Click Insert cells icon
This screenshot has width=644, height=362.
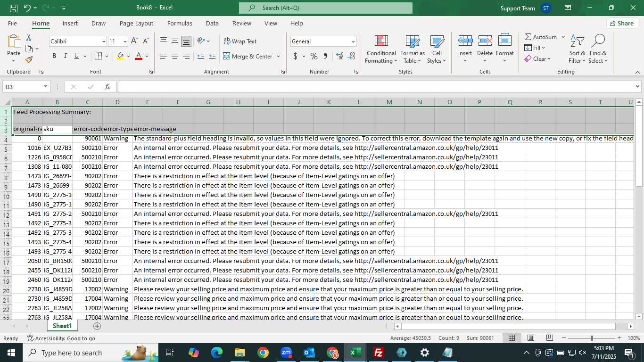[465, 41]
